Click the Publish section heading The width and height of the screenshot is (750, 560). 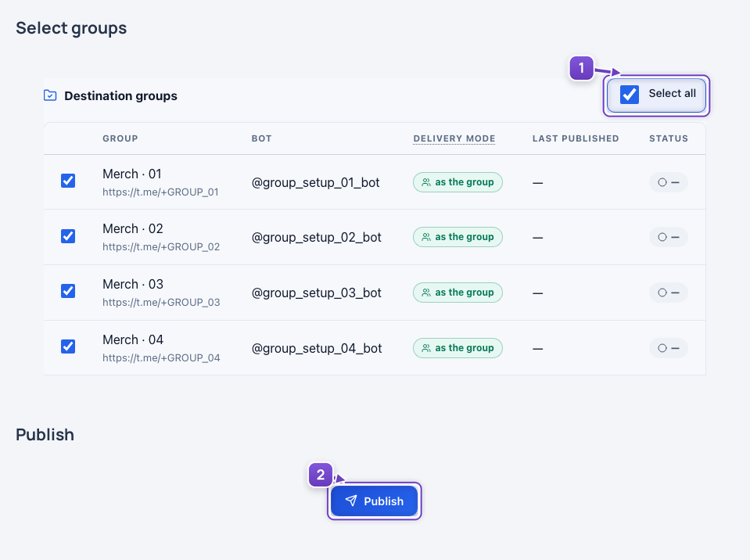(45, 435)
